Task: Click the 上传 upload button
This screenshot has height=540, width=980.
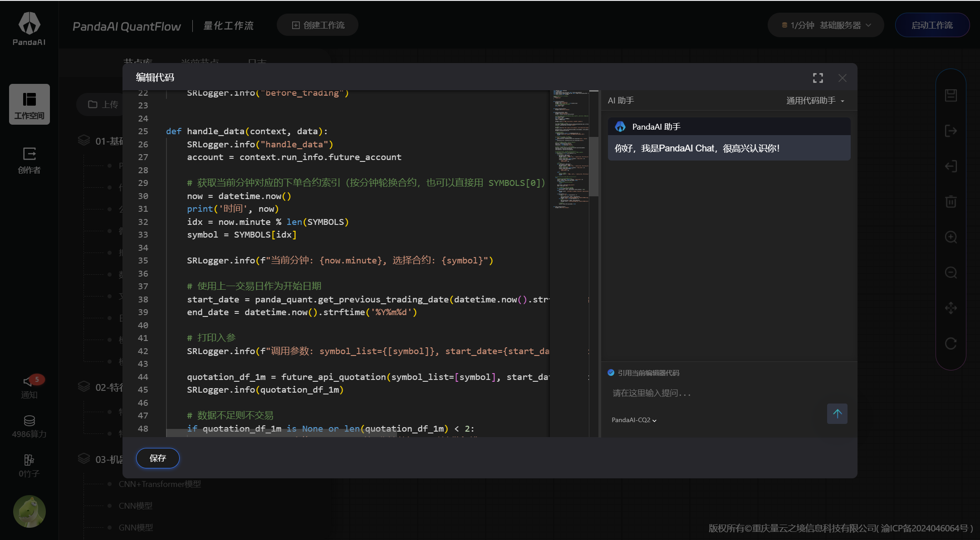Action: click(x=103, y=105)
